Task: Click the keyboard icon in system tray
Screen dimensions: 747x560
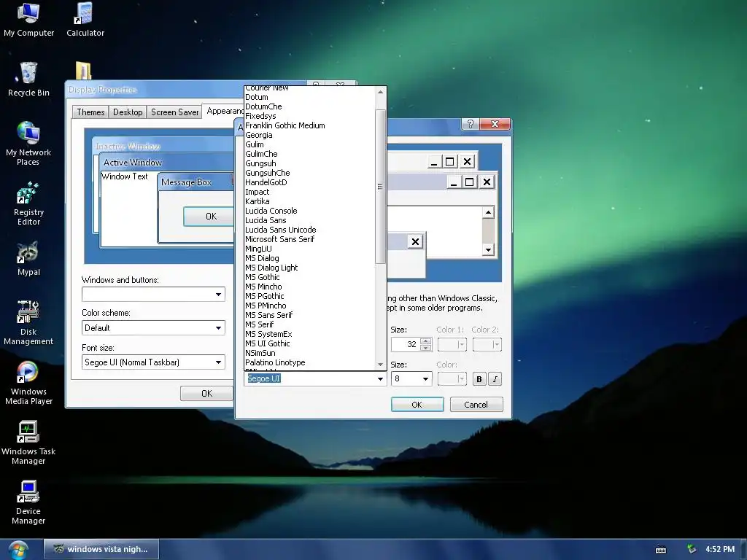Action: [661, 550]
